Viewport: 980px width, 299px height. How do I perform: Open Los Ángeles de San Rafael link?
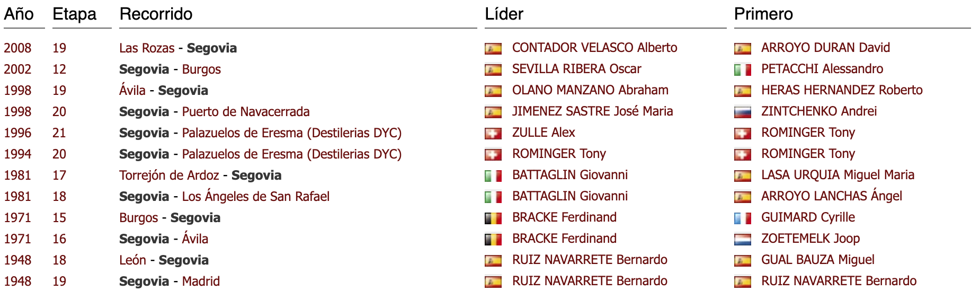click(x=255, y=197)
